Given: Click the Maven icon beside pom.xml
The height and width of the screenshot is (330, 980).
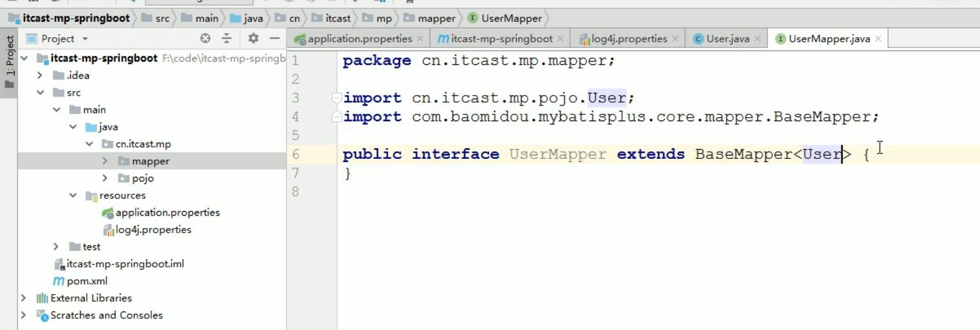Looking at the screenshot, I should pyautogui.click(x=59, y=281).
